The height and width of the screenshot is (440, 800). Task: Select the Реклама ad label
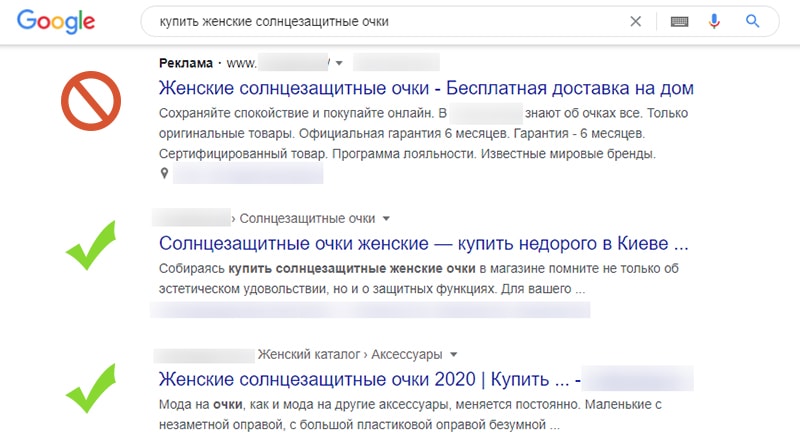[186, 63]
